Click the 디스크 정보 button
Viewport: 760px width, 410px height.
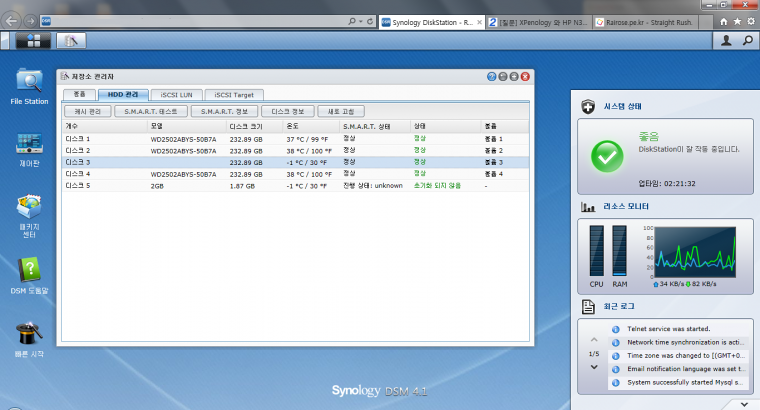pyautogui.click(x=287, y=111)
